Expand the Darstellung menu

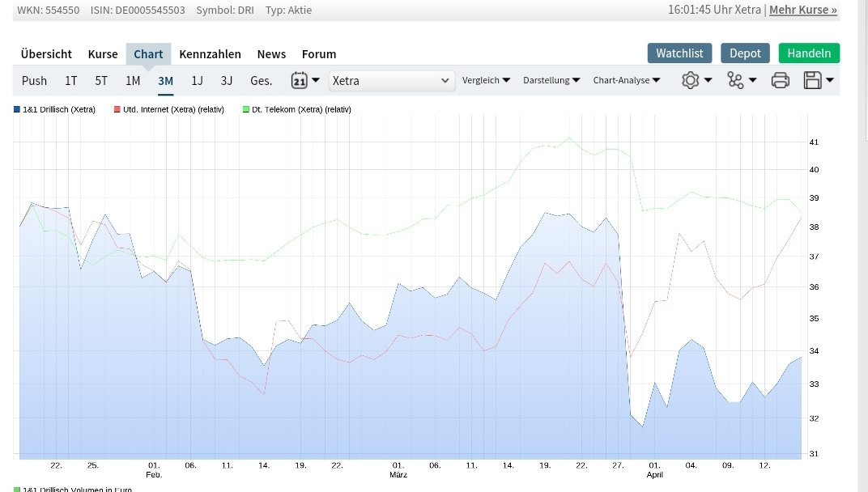pyautogui.click(x=551, y=80)
